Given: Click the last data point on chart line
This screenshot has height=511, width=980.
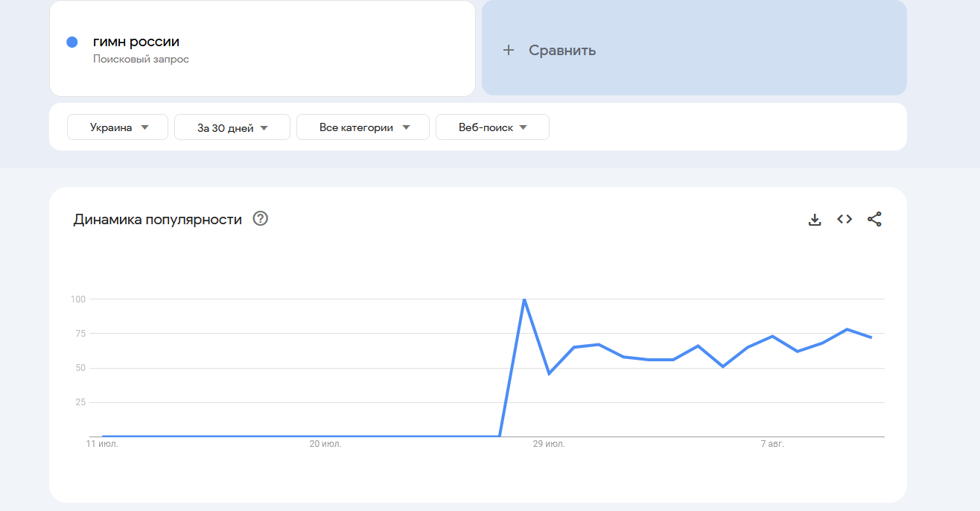Looking at the screenshot, I should coord(871,337).
